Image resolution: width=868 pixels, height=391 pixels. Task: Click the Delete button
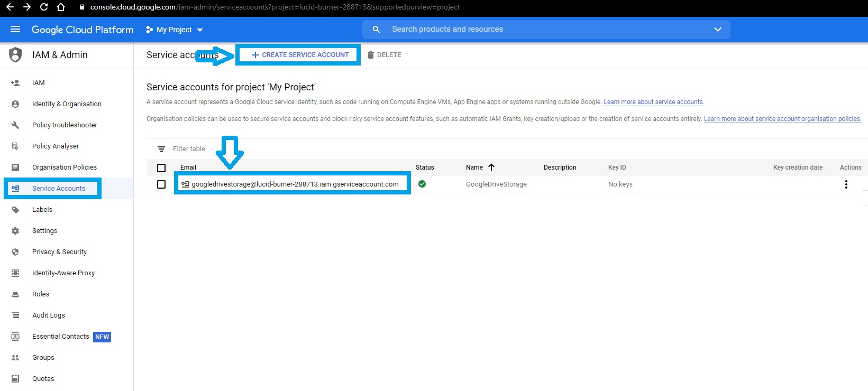click(385, 55)
